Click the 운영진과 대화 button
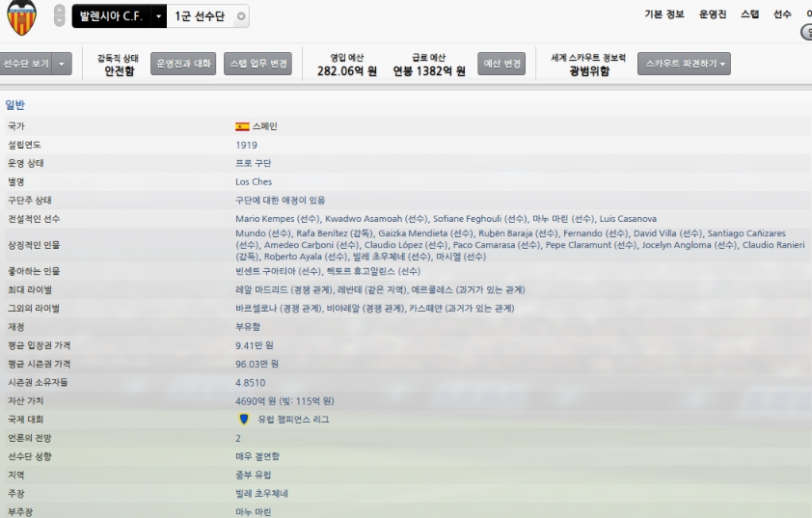The width and height of the screenshot is (812, 518). [183, 64]
